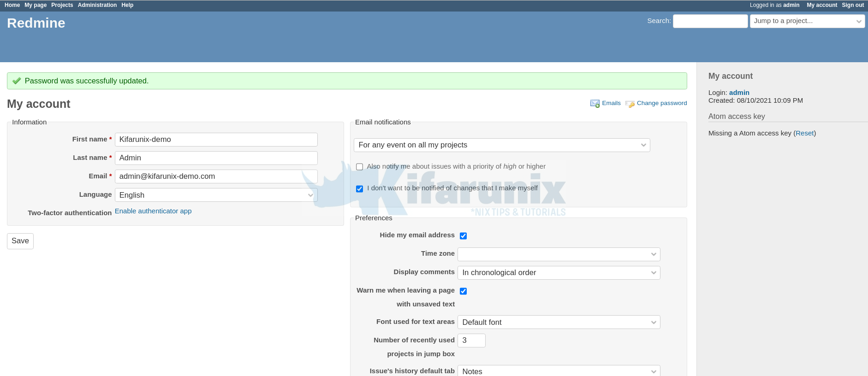The image size is (868, 376).
Task: Click the Sign out link
Action: tap(853, 5)
